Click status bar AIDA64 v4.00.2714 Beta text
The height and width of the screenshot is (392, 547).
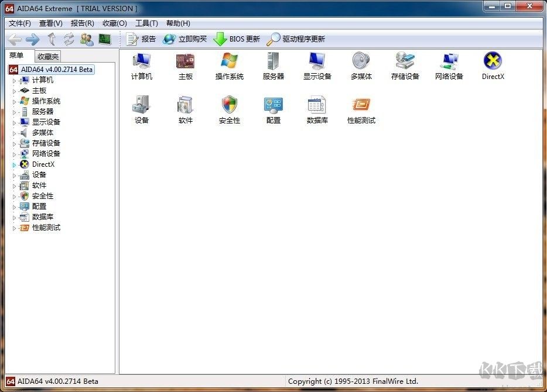pos(58,381)
